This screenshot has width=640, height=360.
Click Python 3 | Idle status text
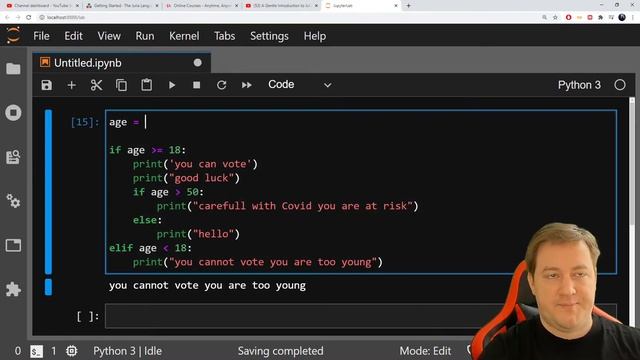[x=127, y=351]
